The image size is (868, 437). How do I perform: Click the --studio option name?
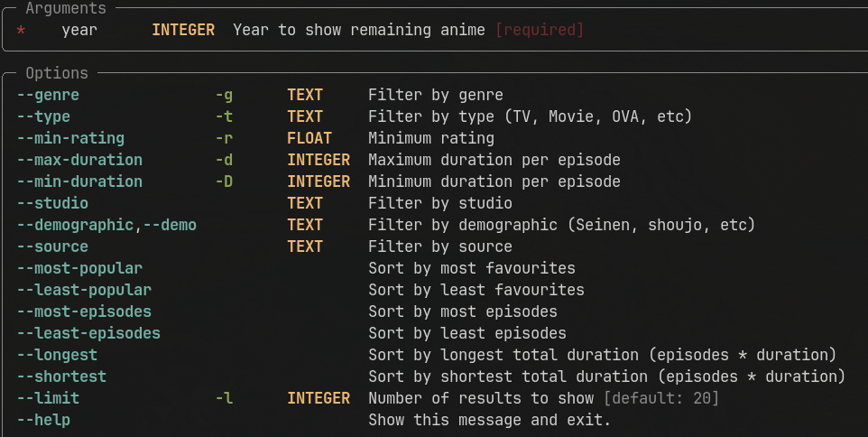(x=52, y=203)
